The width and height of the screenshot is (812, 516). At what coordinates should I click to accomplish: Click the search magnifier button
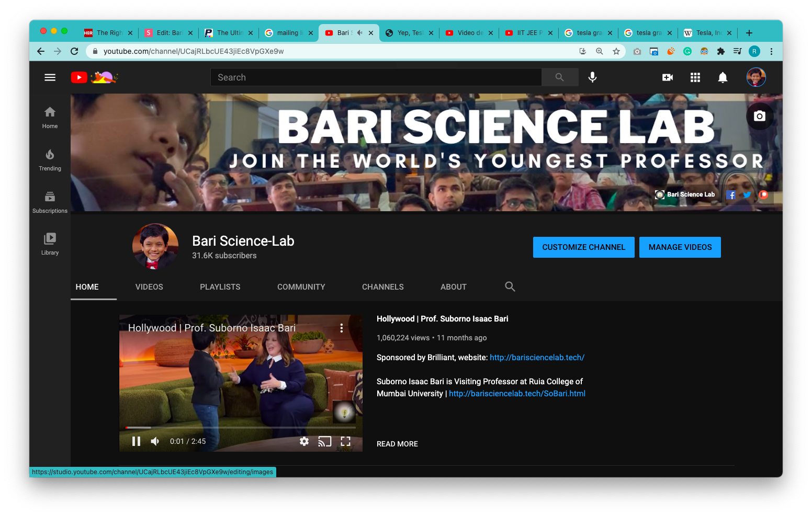tap(560, 77)
